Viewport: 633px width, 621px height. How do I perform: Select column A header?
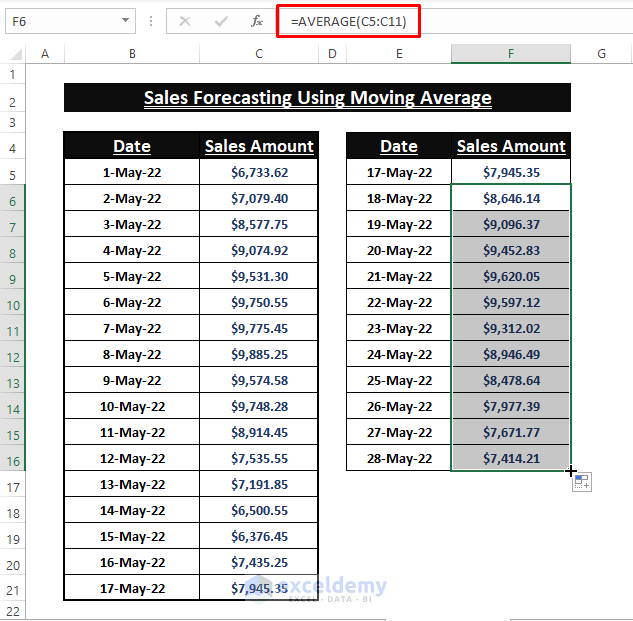point(45,54)
